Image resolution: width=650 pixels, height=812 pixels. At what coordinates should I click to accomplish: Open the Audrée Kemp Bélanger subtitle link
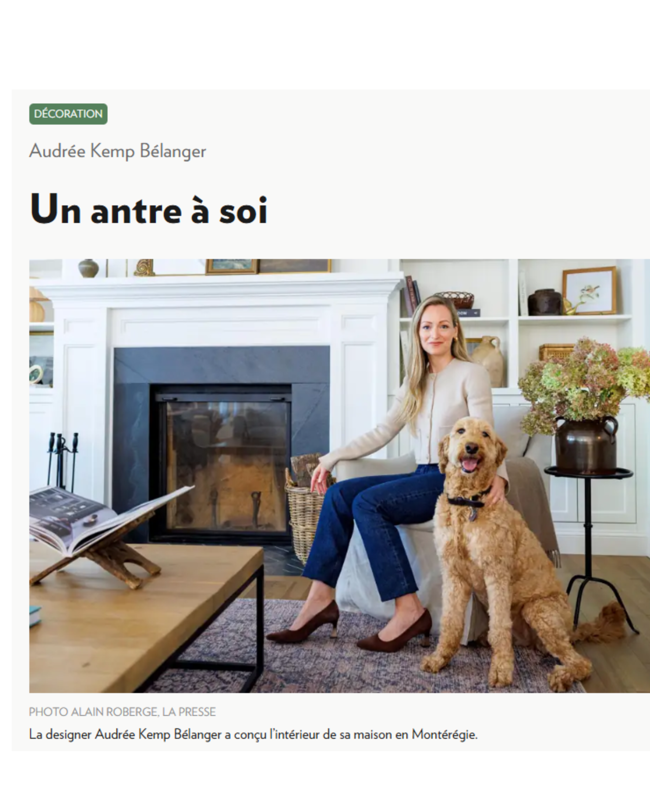coord(118,151)
